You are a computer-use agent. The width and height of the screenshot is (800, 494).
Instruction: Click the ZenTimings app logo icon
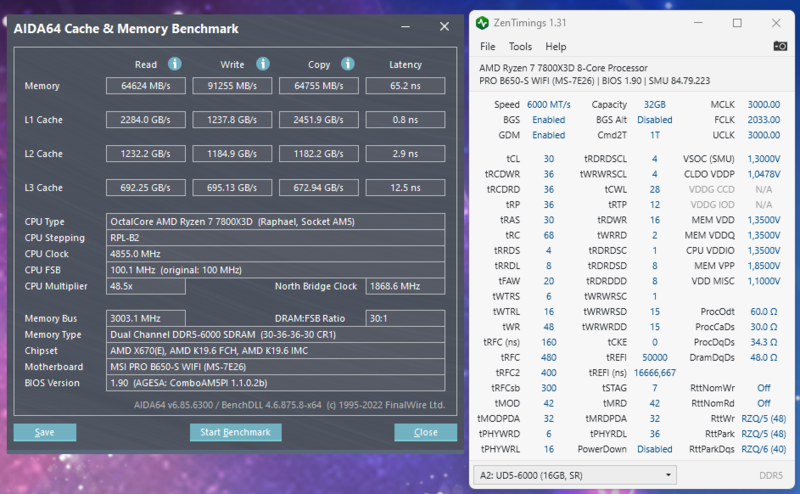click(482, 23)
